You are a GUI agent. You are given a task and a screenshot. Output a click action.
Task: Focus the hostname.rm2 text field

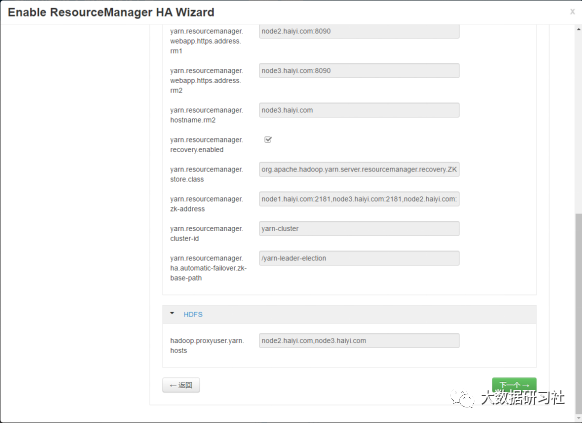(x=359, y=110)
